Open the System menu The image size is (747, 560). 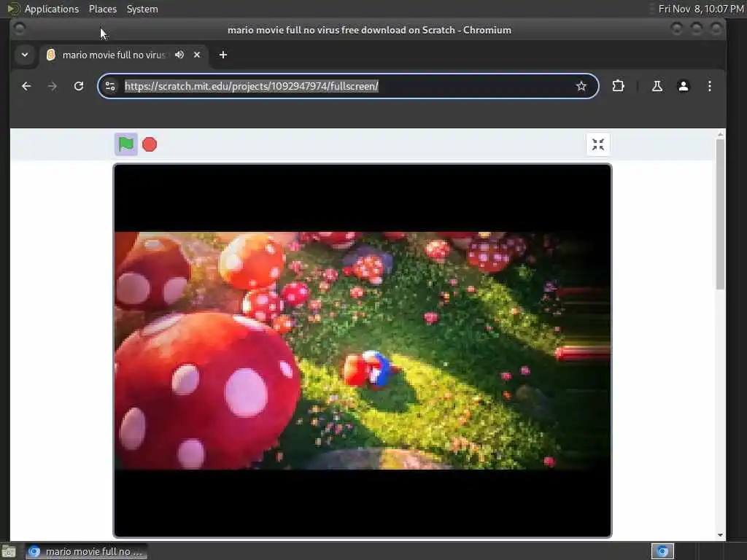[142, 9]
